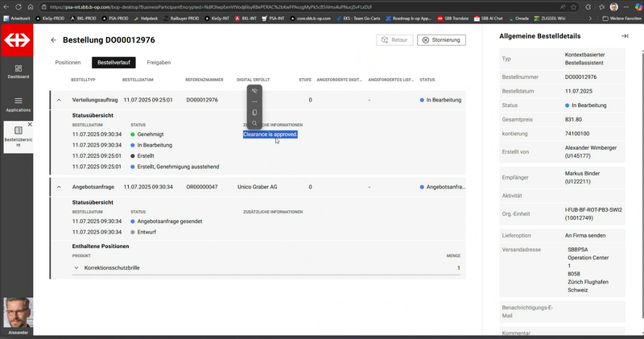The height and width of the screenshot is (339, 644).
Task: Click the Stornierung button
Action: tap(441, 39)
